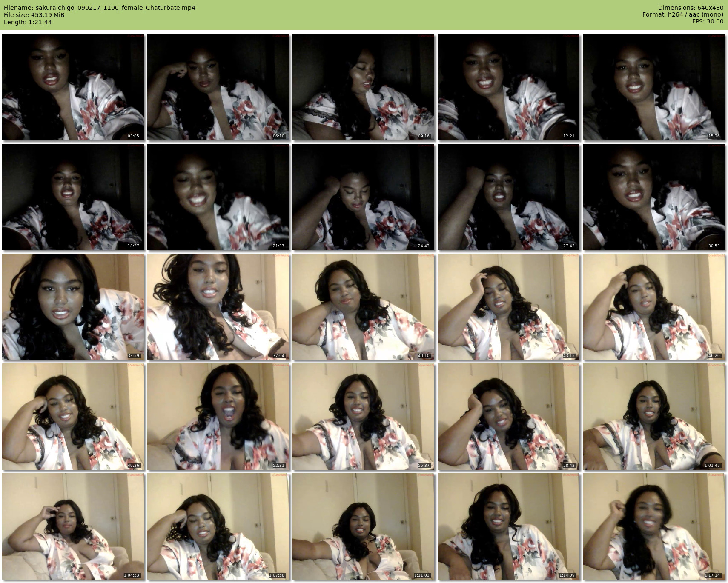View the frame at 30:53

coord(654,197)
